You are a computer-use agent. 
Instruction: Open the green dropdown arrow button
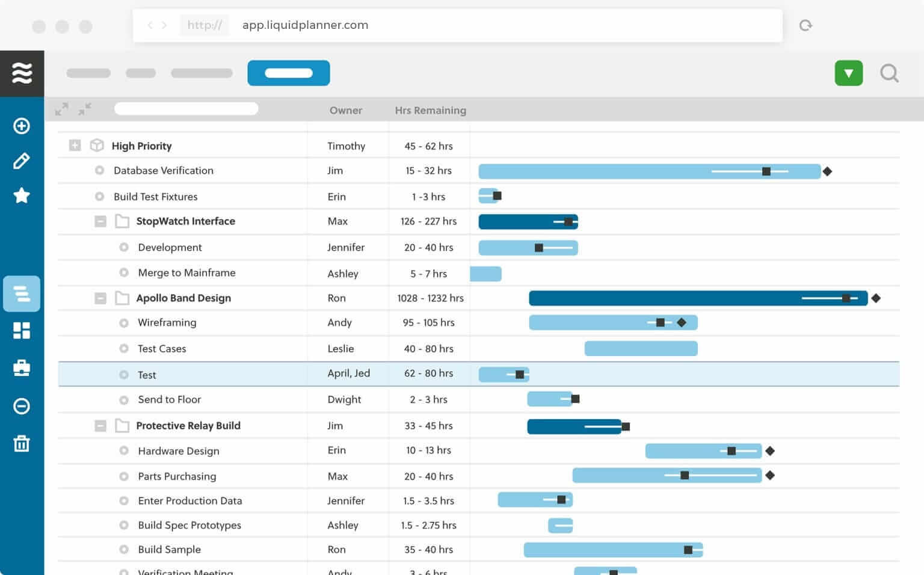(x=848, y=73)
